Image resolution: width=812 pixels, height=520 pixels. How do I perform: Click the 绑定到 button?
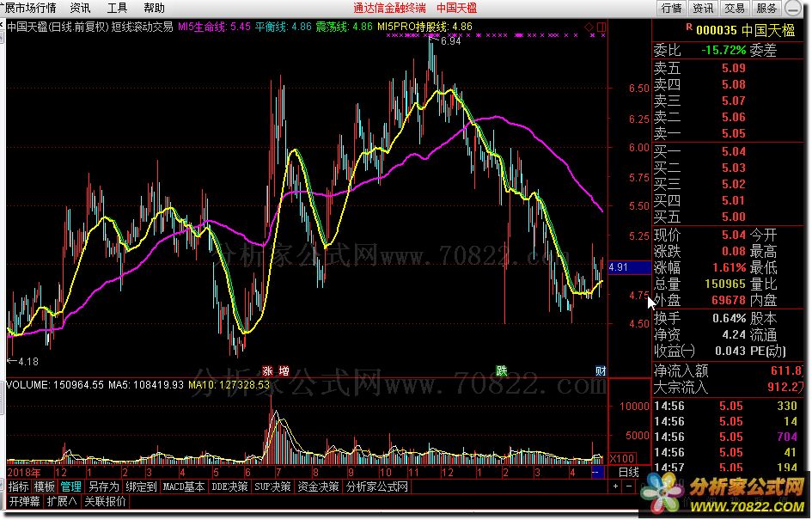click(141, 486)
